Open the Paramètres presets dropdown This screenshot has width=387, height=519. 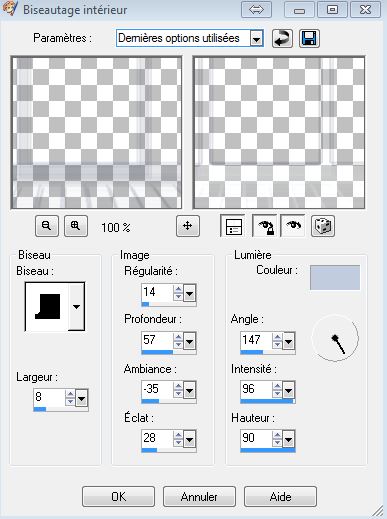[256, 39]
